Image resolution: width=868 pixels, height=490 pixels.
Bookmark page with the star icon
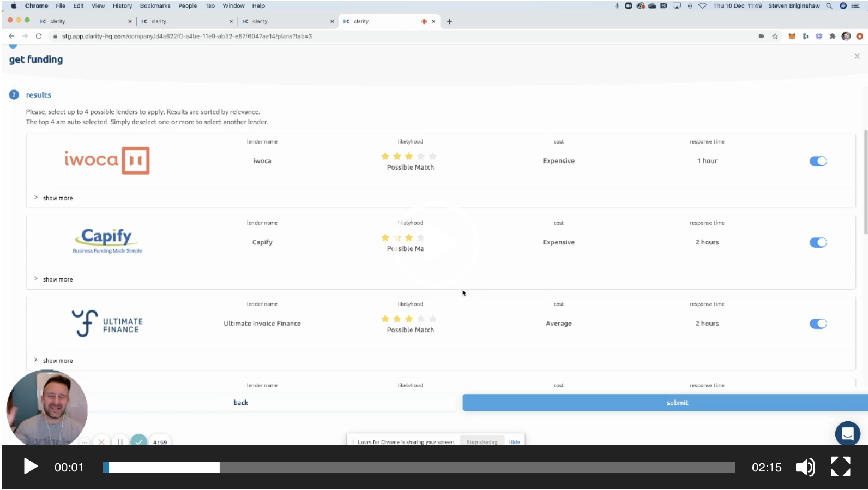tap(775, 37)
